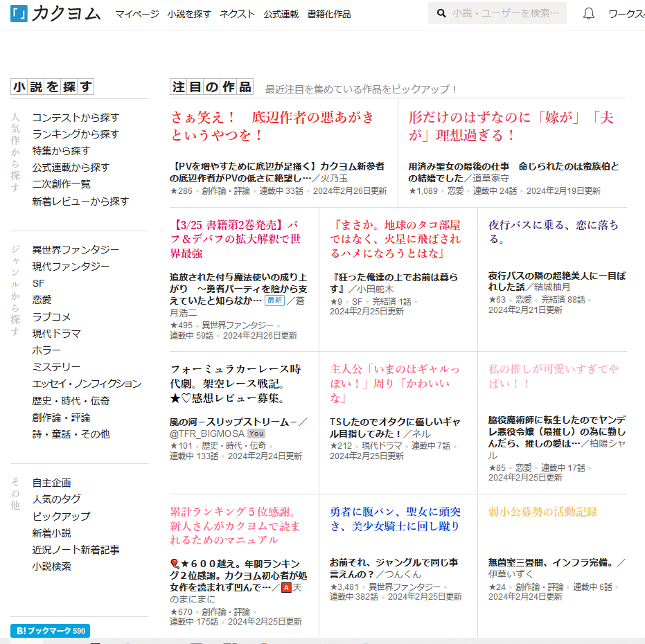Viewport: 645px width, 644px height.
Task: Open the notifications bell icon
Action: (x=589, y=14)
